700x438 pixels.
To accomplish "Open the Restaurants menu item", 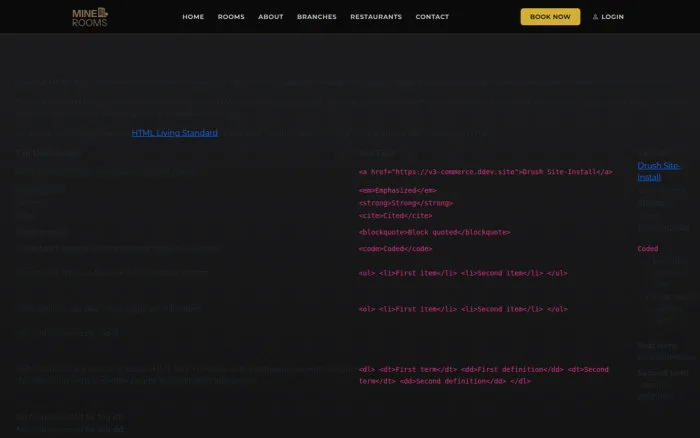I will (x=376, y=17).
